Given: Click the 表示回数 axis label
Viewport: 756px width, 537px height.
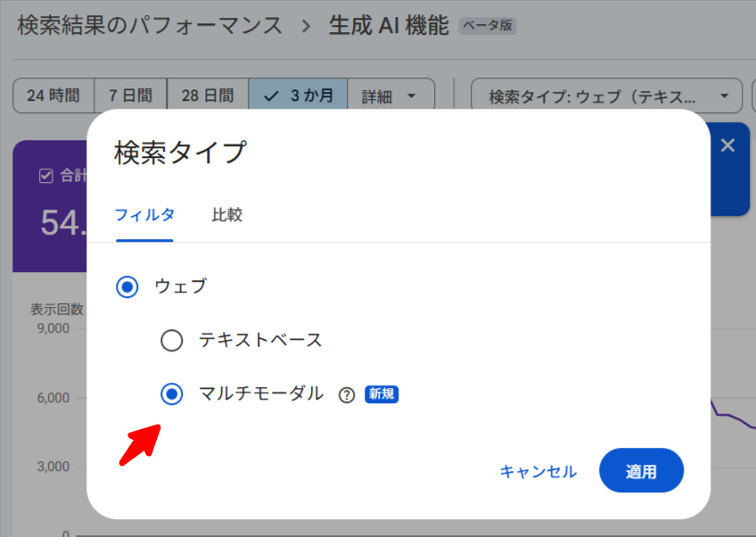Looking at the screenshot, I should click(x=57, y=310).
